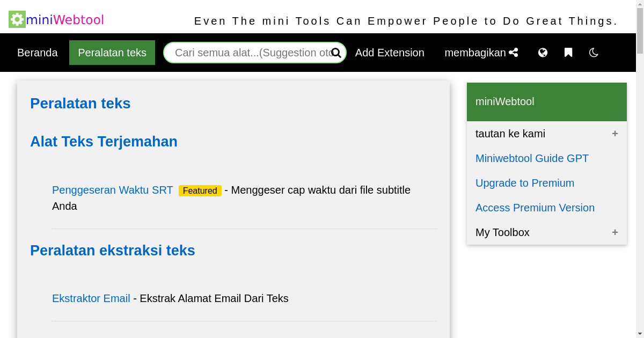Focus the Cari semua alat search field
This screenshot has width=644, height=338.
(250, 53)
